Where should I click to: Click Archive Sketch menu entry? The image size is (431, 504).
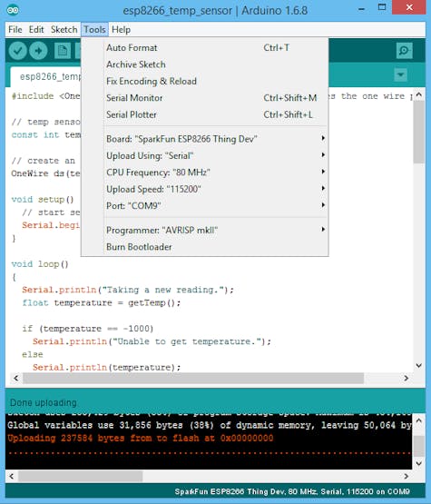click(204, 64)
